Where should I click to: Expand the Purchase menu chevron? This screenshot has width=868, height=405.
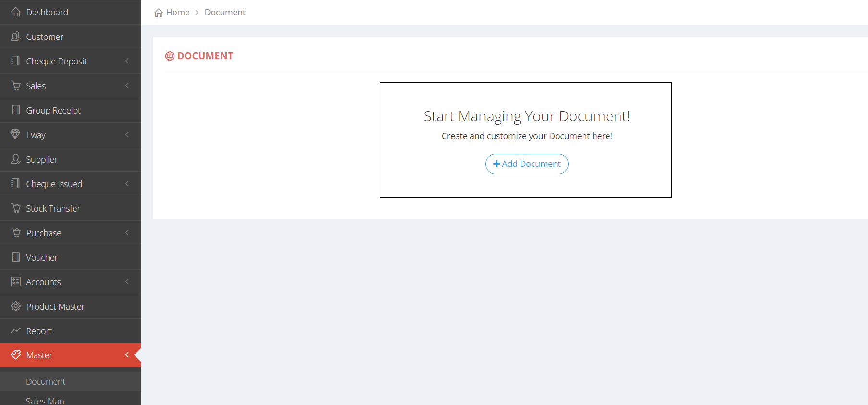pos(127,233)
